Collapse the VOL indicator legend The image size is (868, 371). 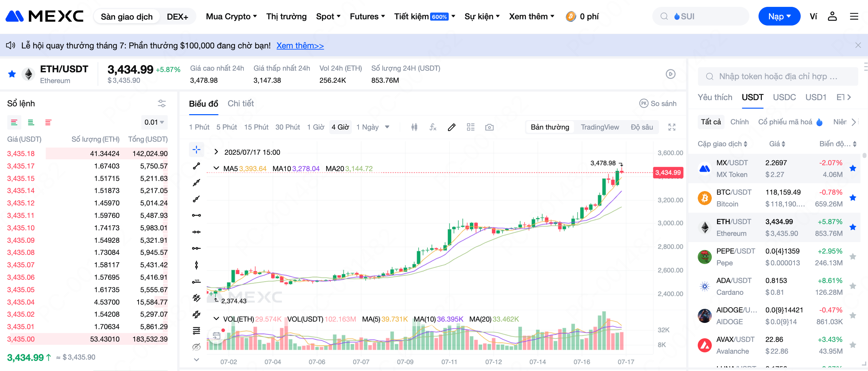pyautogui.click(x=216, y=318)
